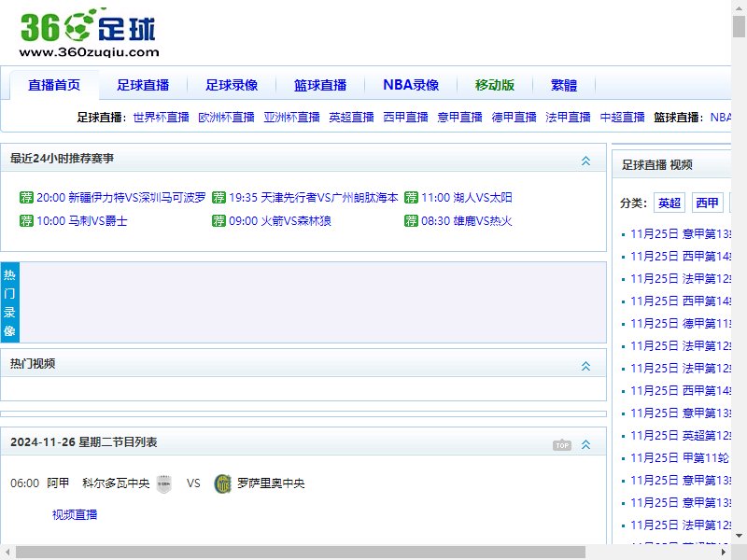Filter videos by 西甲 category
Screen dimensions: 747x560
(x=707, y=203)
